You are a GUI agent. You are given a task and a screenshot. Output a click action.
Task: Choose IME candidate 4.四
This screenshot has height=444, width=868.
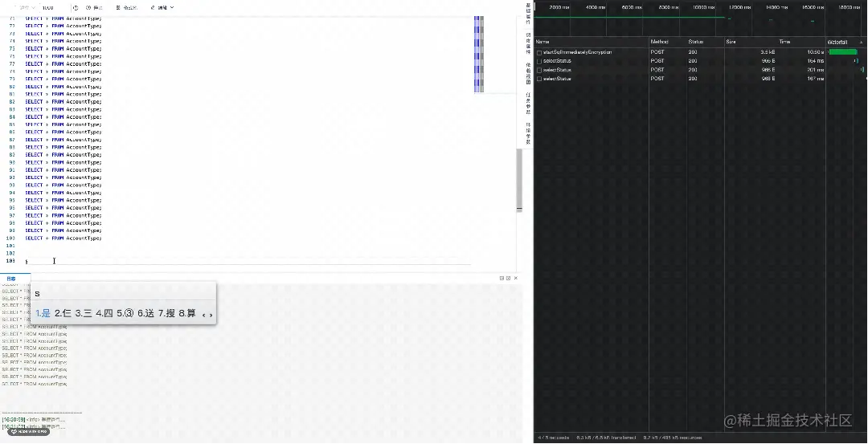[104, 313]
